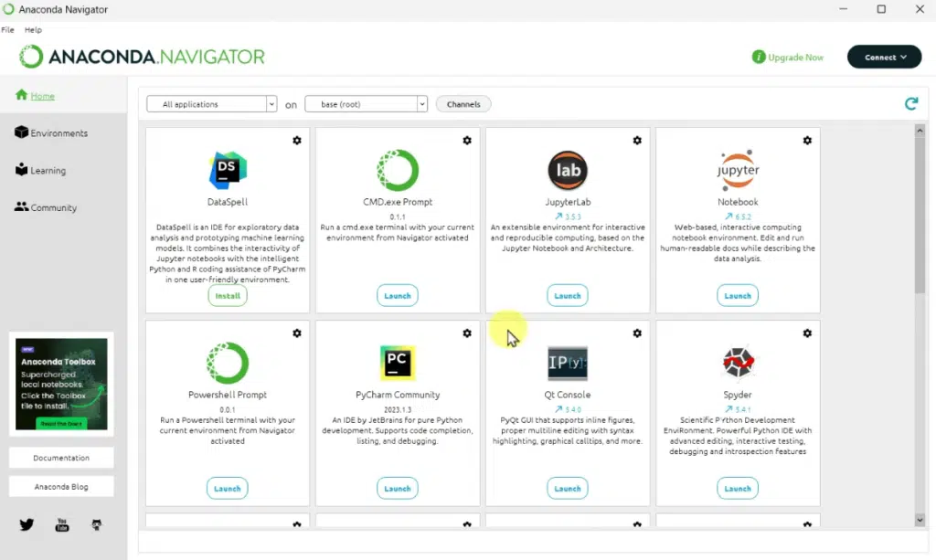Open the gear options on JupyterLab tile
This screenshot has height=560, width=936.
pyautogui.click(x=637, y=141)
